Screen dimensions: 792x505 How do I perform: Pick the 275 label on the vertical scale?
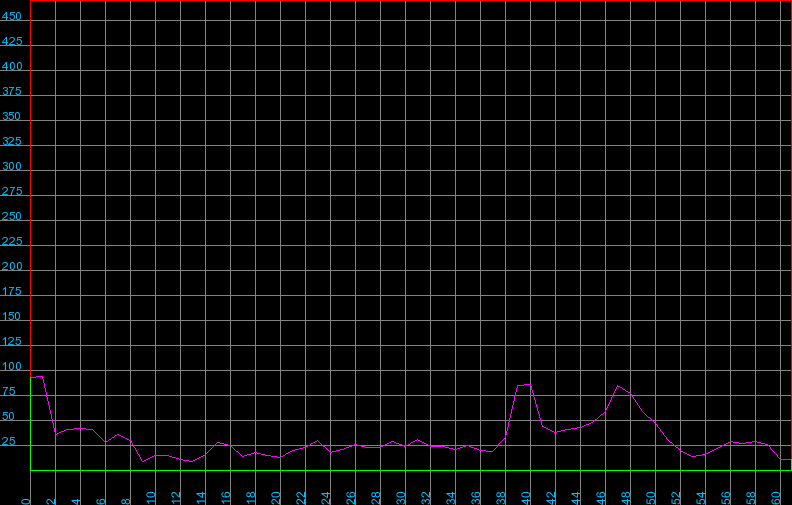click(12, 191)
